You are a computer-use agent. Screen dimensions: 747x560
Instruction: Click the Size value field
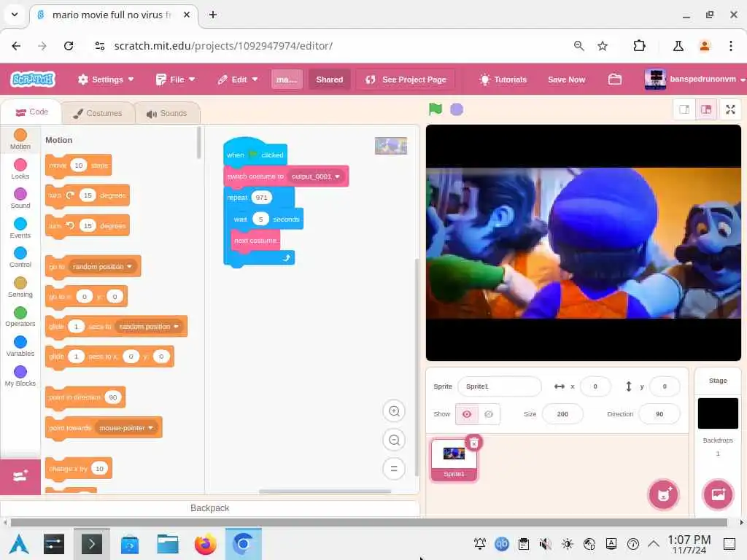coord(562,414)
